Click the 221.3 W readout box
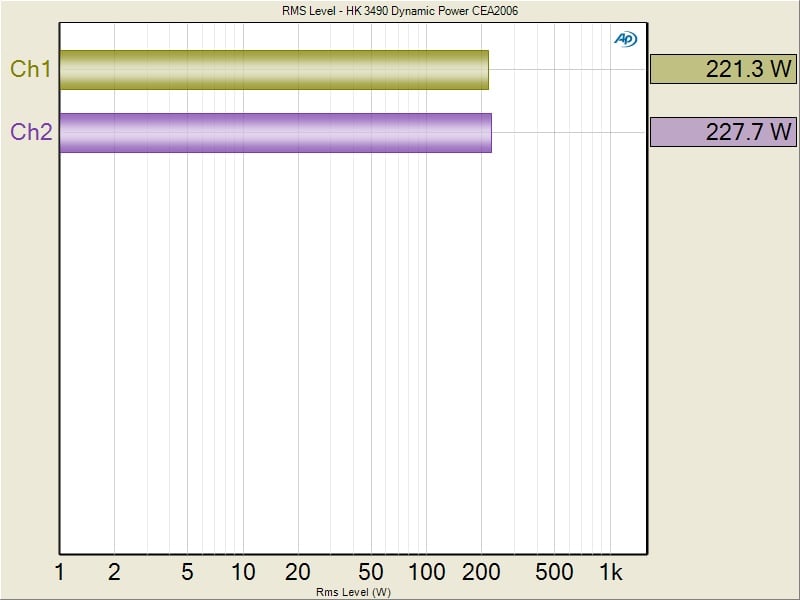 coord(723,69)
